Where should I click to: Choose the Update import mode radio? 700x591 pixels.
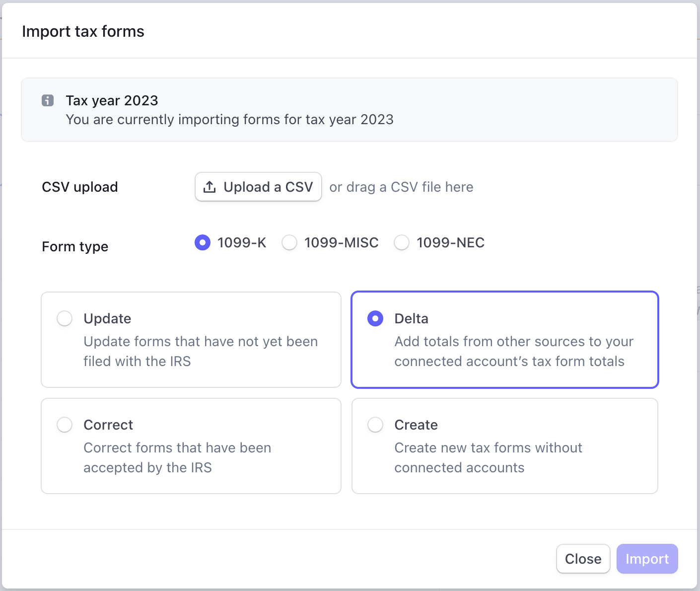tap(65, 318)
